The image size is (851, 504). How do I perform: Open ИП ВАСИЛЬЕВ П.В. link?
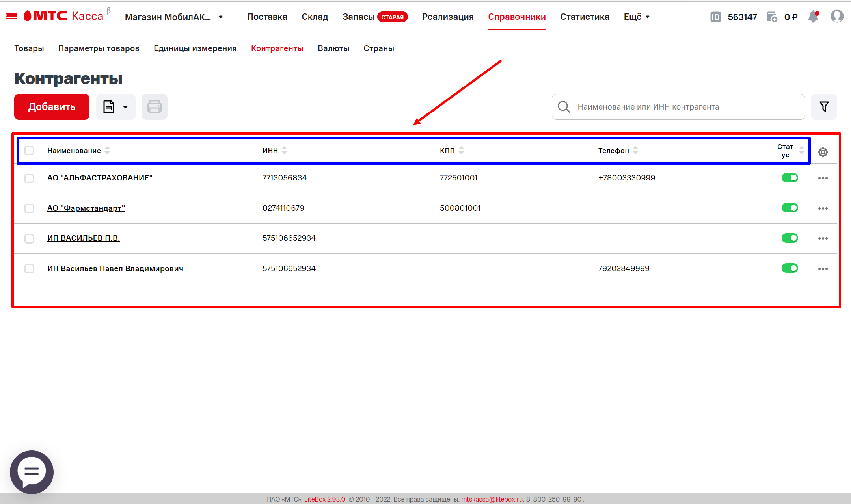pos(84,238)
